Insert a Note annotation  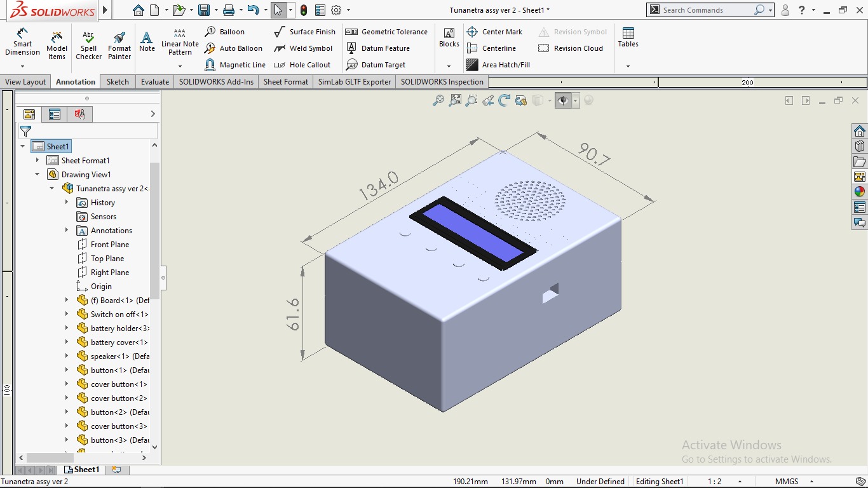(147, 42)
